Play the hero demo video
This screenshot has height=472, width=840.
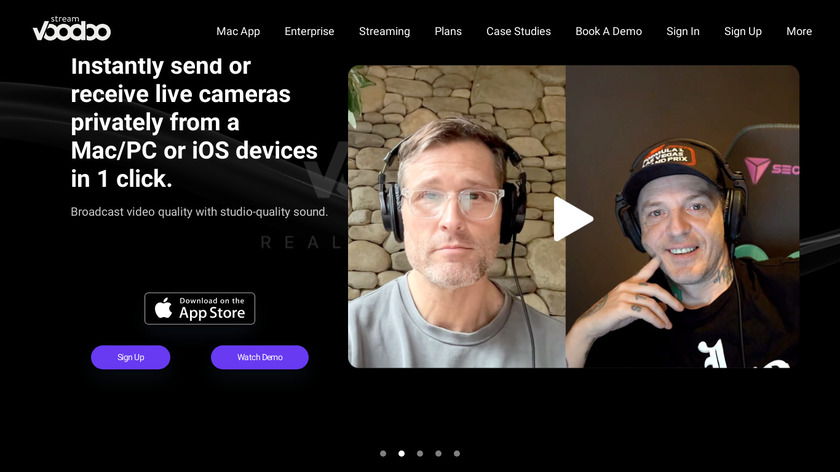(x=573, y=219)
